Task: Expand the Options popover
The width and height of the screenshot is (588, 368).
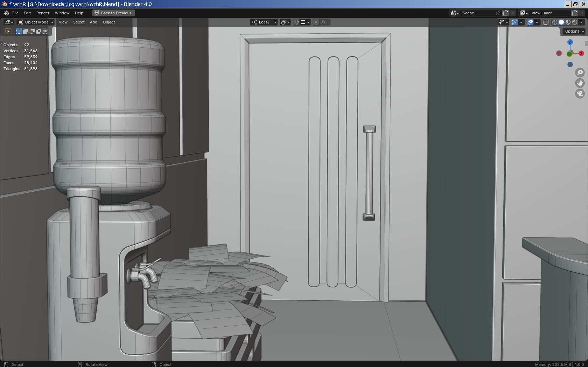Action: click(574, 31)
